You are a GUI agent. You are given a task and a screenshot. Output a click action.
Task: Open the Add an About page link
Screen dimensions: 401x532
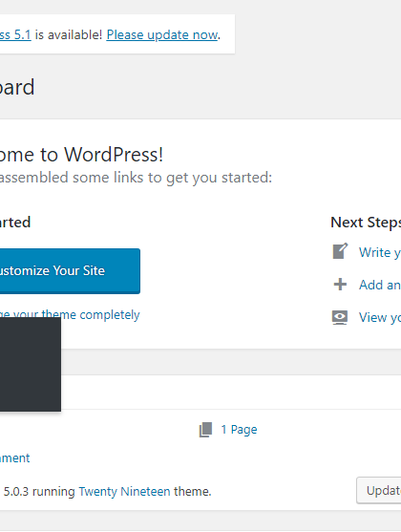pos(380,285)
